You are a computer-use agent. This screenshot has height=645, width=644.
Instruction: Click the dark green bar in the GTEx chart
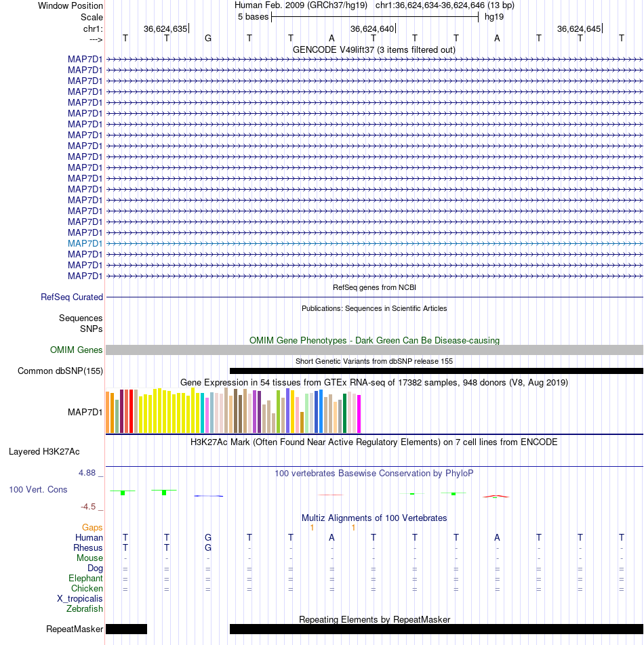[345, 413]
